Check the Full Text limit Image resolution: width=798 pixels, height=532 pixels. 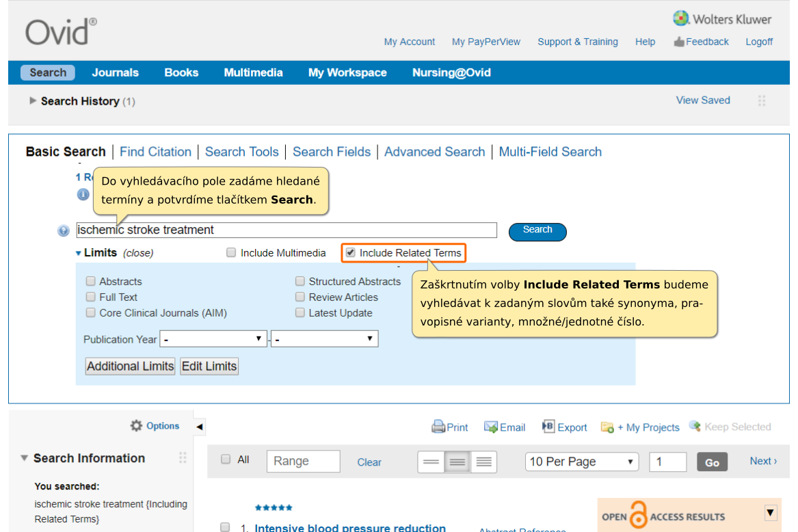click(x=90, y=297)
